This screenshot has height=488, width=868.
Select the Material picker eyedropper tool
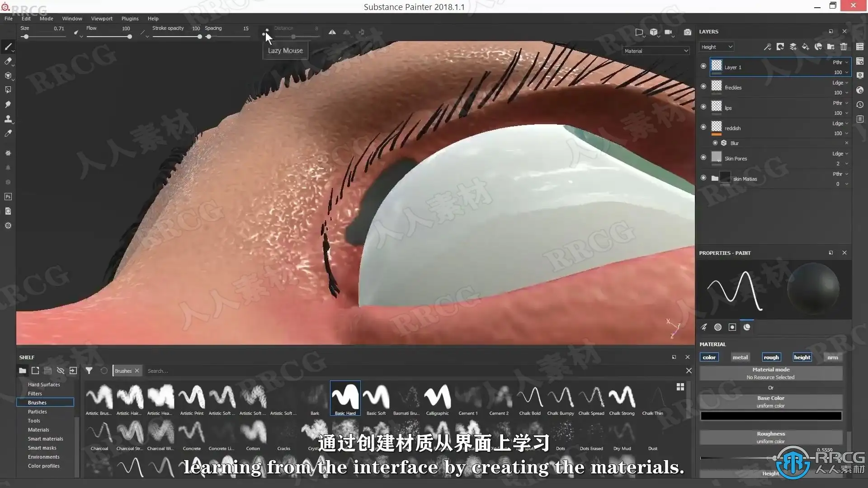coord(8,133)
